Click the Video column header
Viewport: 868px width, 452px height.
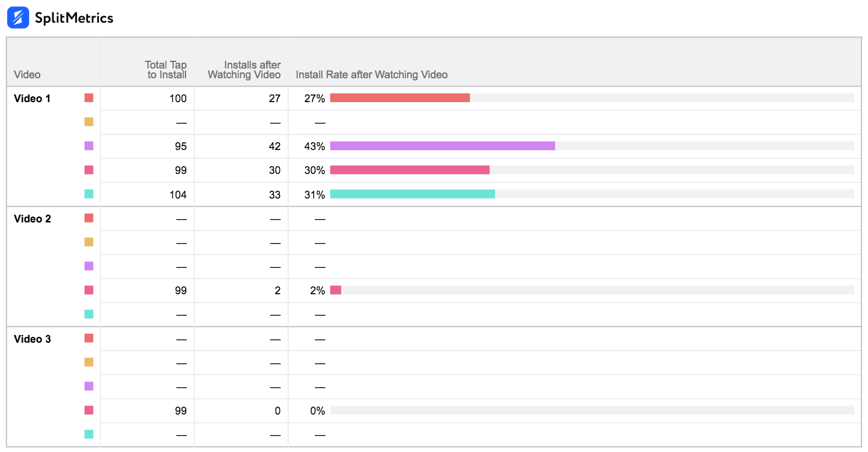click(x=27, y=74)
